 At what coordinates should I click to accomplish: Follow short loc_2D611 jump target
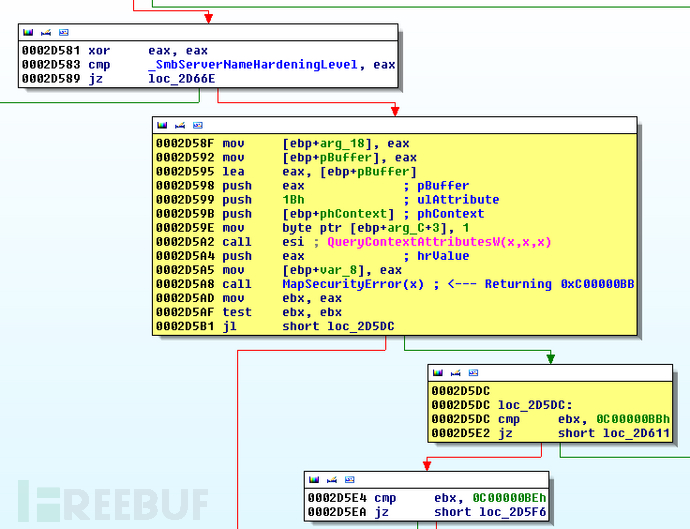(614, 433)
